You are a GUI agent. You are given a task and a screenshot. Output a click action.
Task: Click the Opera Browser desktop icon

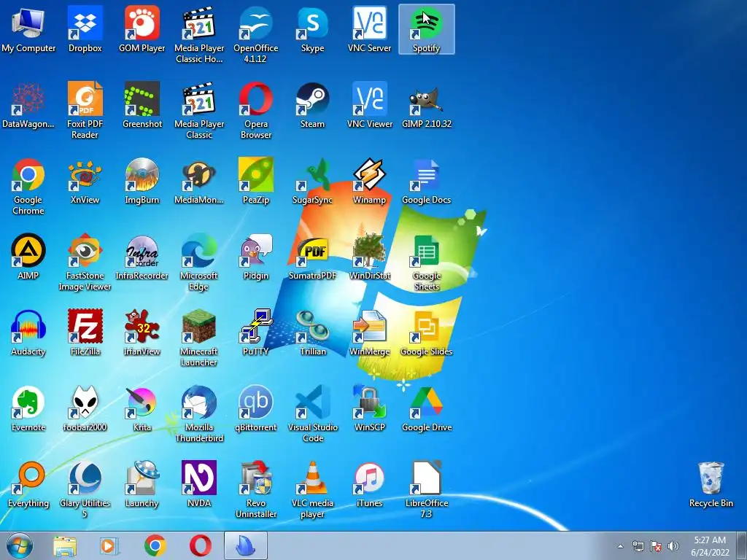pos(256,111)
